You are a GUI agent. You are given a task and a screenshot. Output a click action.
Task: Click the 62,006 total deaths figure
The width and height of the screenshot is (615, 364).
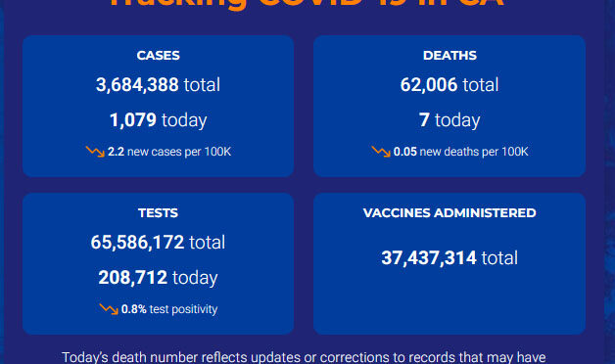(449, 84)
